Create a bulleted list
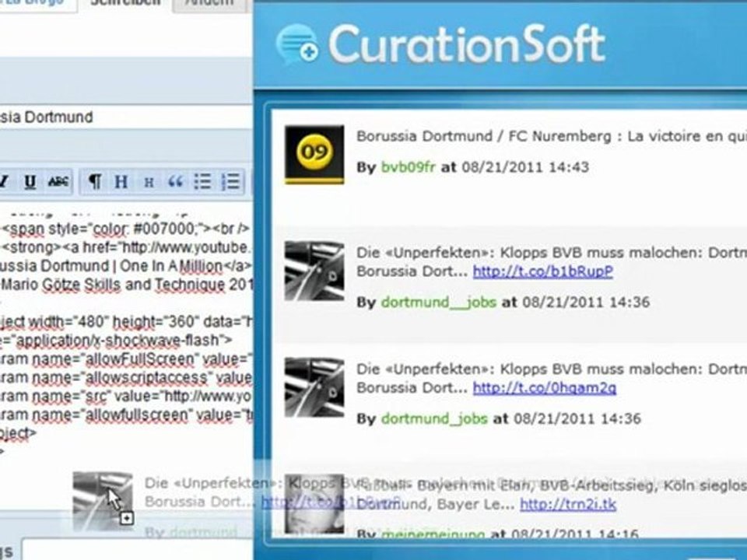Screen dimensions: 747x560 [x=202, y=181]
